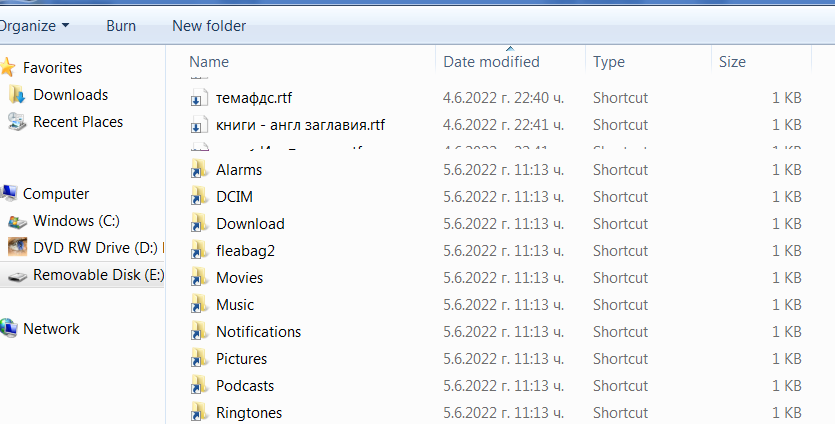This screenshot has width=835, height=424.
Task: Open Recent Places in the sidebar
Action: 78,122
